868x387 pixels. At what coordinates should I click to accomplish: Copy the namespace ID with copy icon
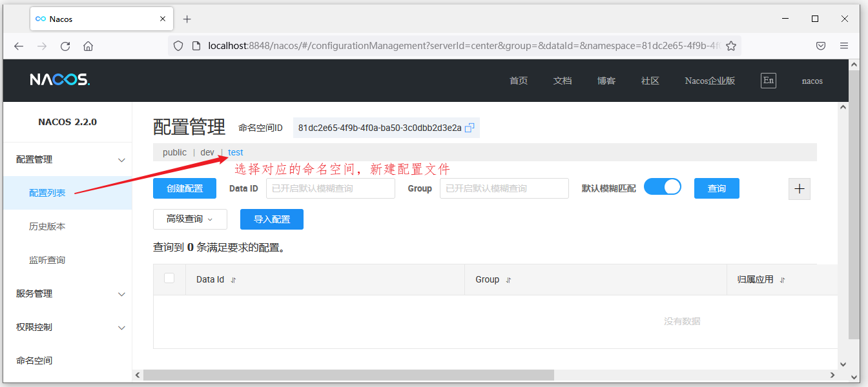click(470, 128)
